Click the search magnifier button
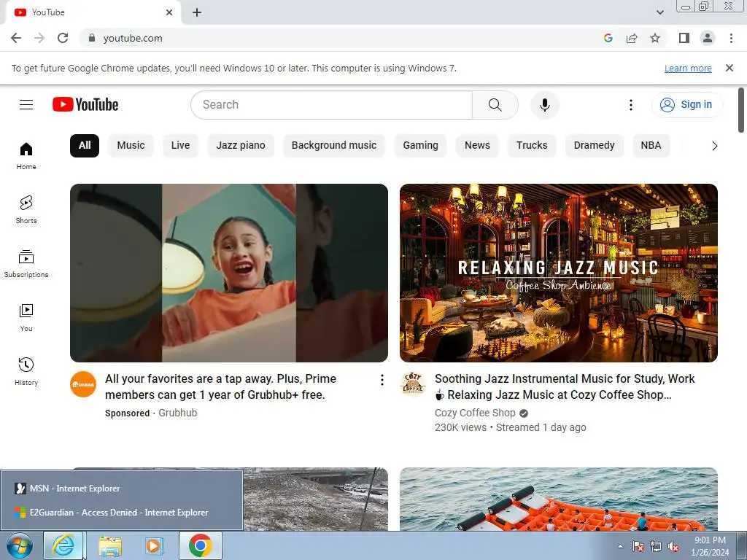747x560 pixels. pos(495,105)
